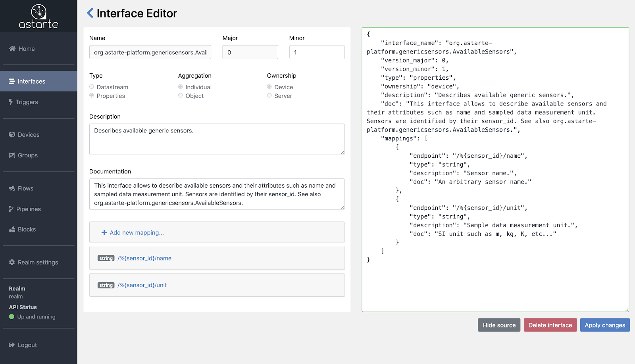Select the Datastream type radio button

coord(92,87)
